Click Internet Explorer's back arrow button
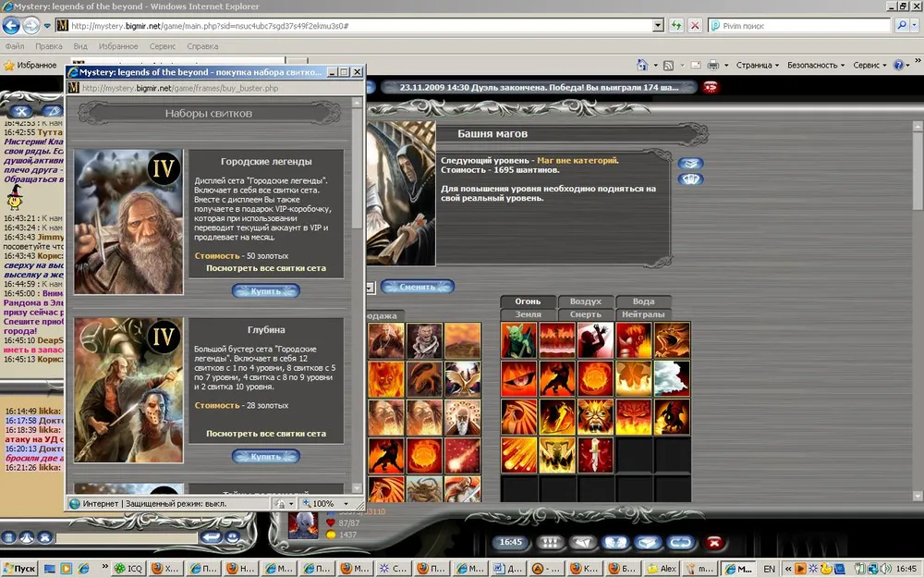The width and height of the screenshot is (924, 578). (x=12, y=26)
